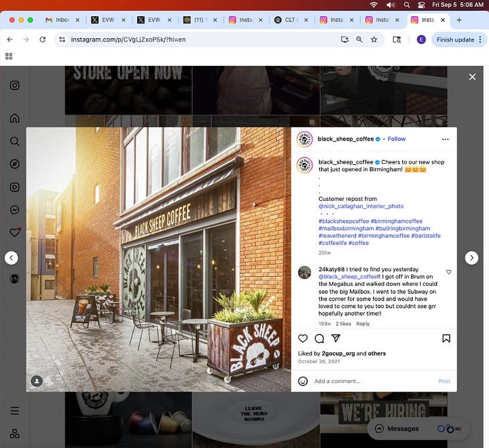Open #baristalife hashtag
This screenshot has width=489, height=448.
point(426,236)
